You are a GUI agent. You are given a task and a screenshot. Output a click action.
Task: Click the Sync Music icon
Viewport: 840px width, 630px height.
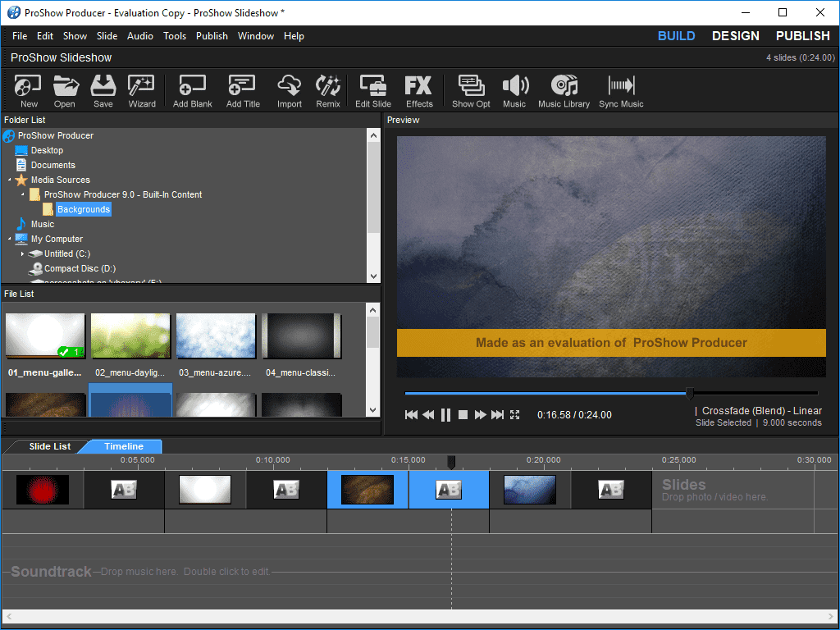(621, 90)
